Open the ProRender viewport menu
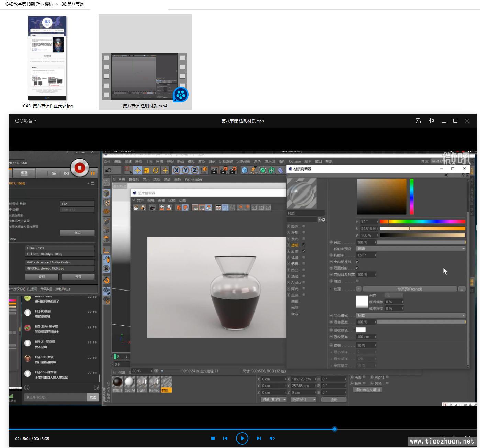Viewport: 480px width, 448px height. pos(193,179)
